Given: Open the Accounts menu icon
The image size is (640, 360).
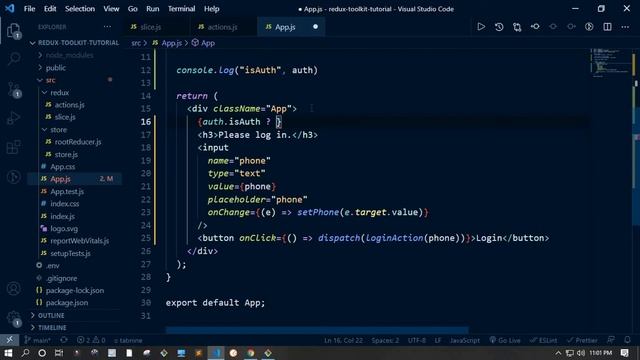Looking at the screenshot, I should tap(13, 289).
